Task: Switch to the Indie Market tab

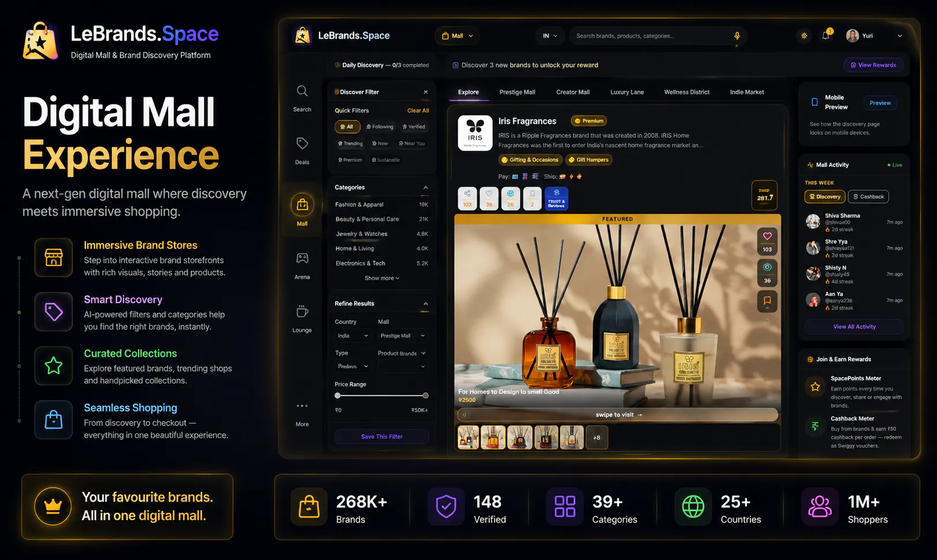Action: point(747,92)
